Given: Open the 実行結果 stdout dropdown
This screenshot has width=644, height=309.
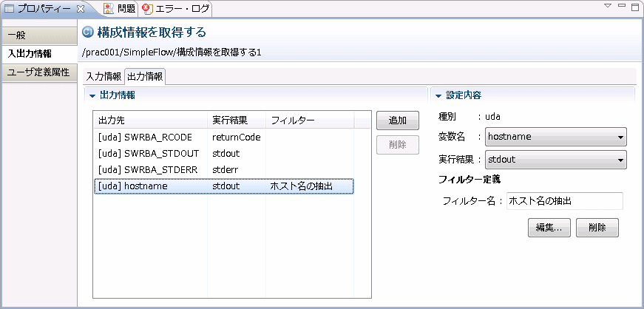Looking at the screenshot, I should 556,160.
